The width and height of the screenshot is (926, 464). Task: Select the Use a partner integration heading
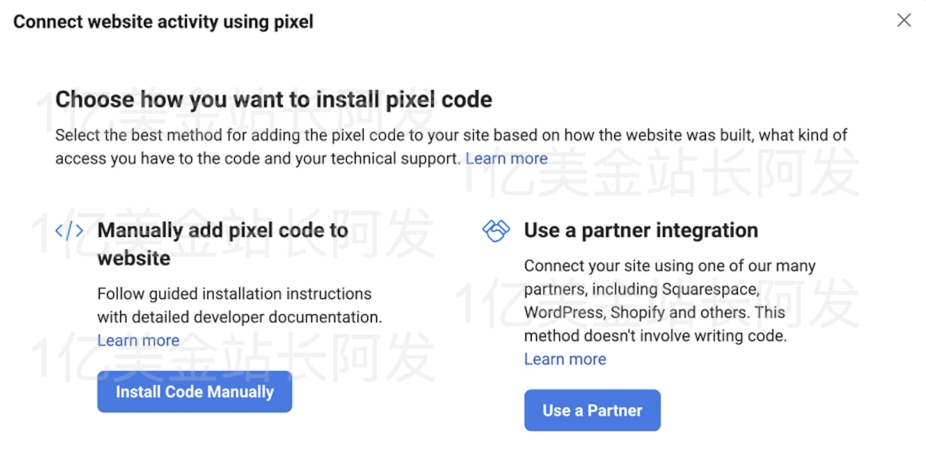[x=641, y=231]
